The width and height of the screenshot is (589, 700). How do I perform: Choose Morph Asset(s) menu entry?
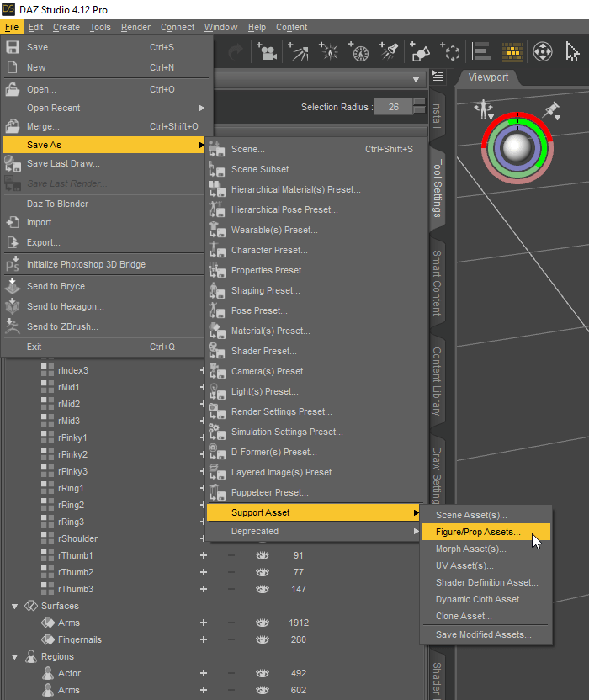[x=486, y=549]
